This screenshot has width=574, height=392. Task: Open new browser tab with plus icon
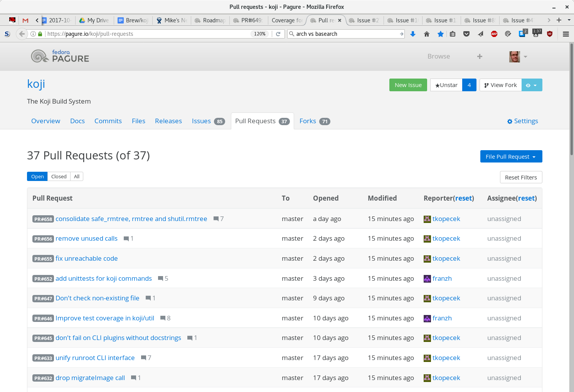pyautogui.click(x=559, y=20)
